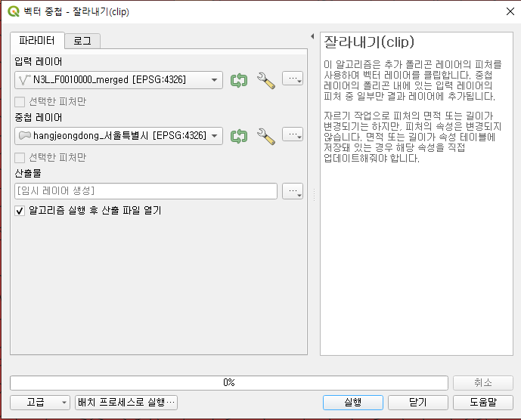Click 배치 프로세스로 실행 button
This screenshot has width=521, height=420.
[126, 402]
